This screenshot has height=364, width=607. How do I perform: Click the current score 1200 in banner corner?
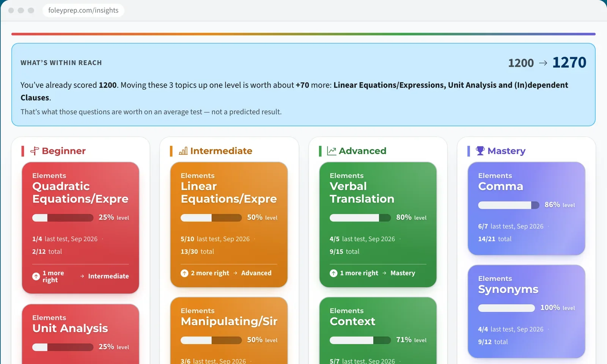(521, 63)
